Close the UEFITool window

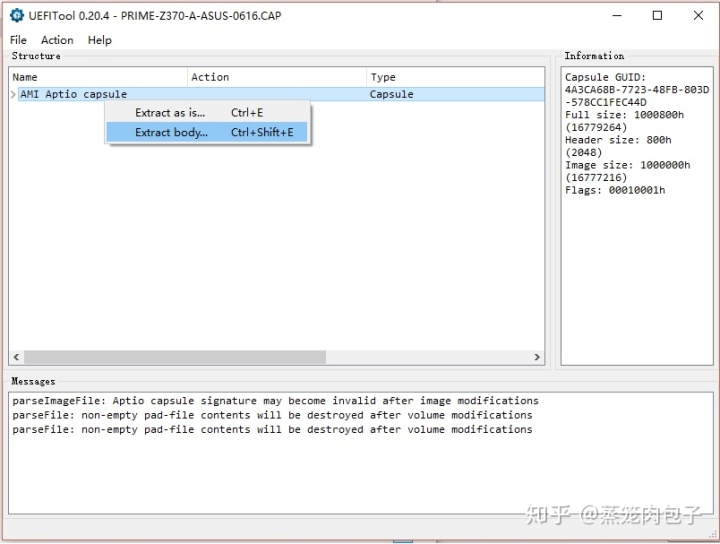698,16
